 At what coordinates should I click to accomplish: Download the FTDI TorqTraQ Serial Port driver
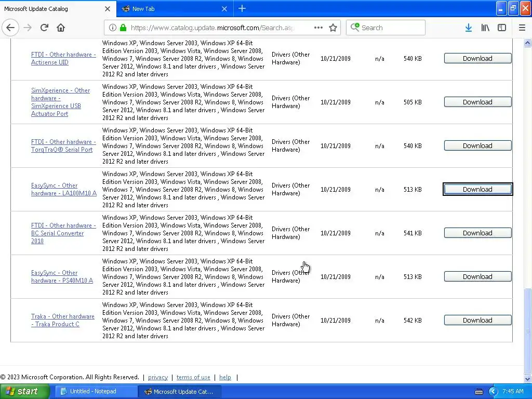coord(477,145)
